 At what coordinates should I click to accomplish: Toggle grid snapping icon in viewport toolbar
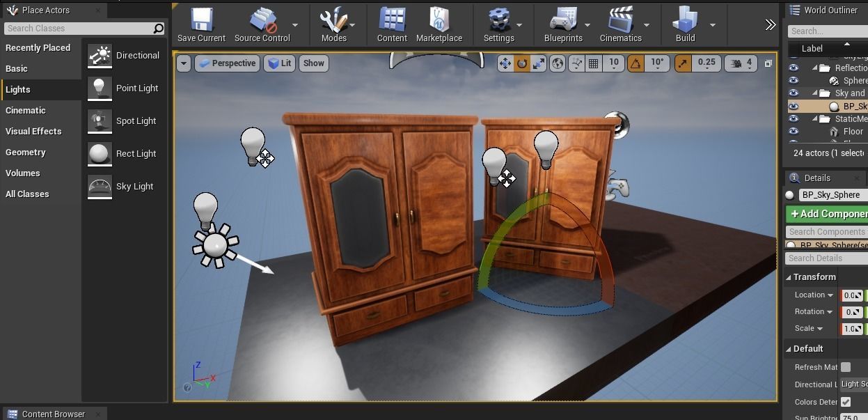(x=594, y=63)
